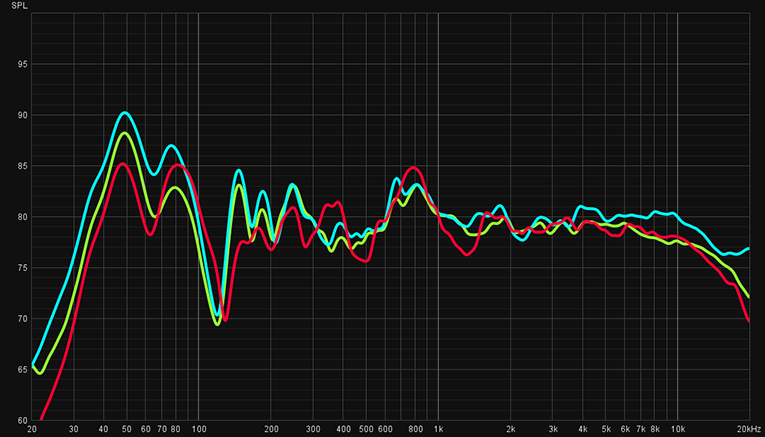Click the 40 Hz frequency axis label
Screen dimensions: 765x437
pyautogui.click(x=104, y=430)
